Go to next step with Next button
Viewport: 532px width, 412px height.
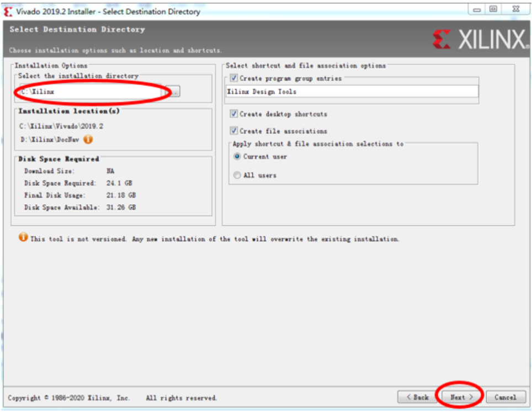pos(461,397)
